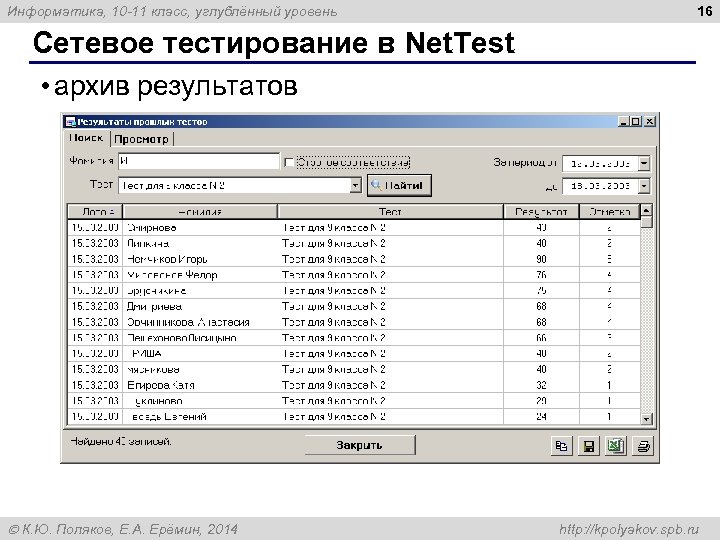
Task: Toggle the strict match checkbox
Action: click(289, 162)
